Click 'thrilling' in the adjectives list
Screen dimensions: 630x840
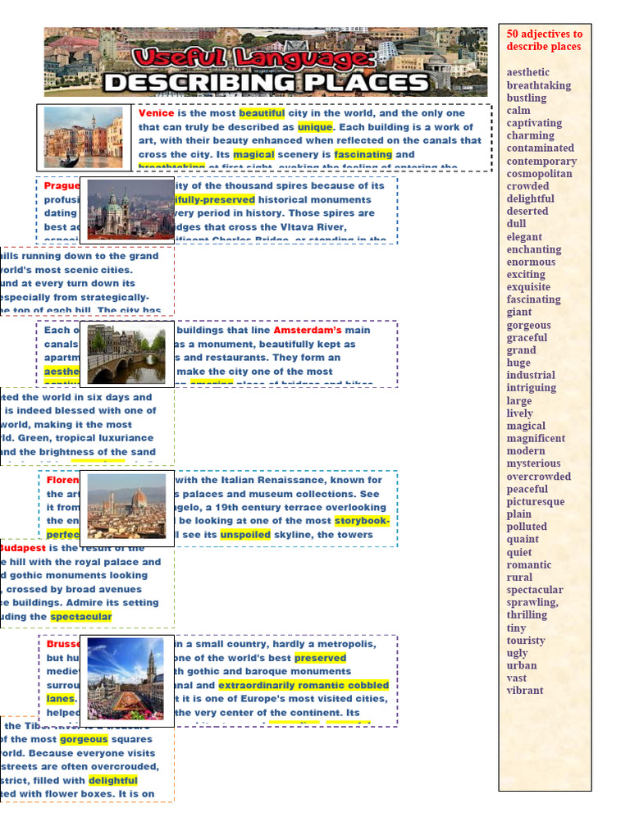527,615
